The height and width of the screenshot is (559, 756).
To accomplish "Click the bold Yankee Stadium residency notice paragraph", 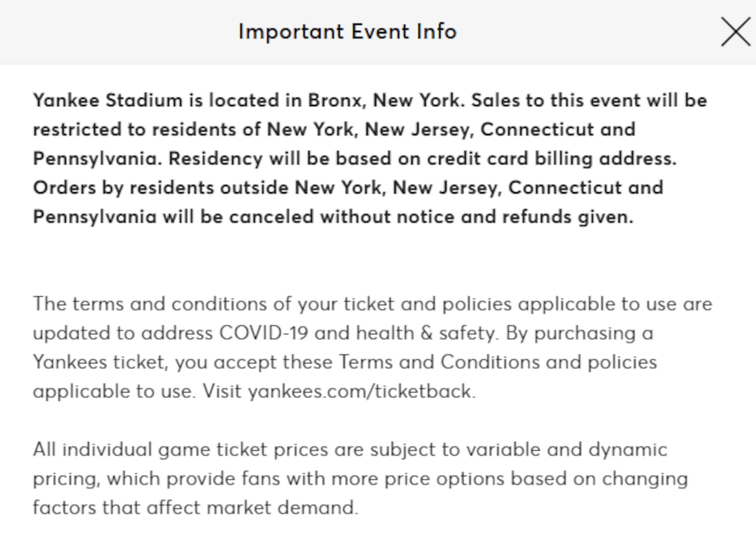I will pyautogui.click(x=346, y=159).
